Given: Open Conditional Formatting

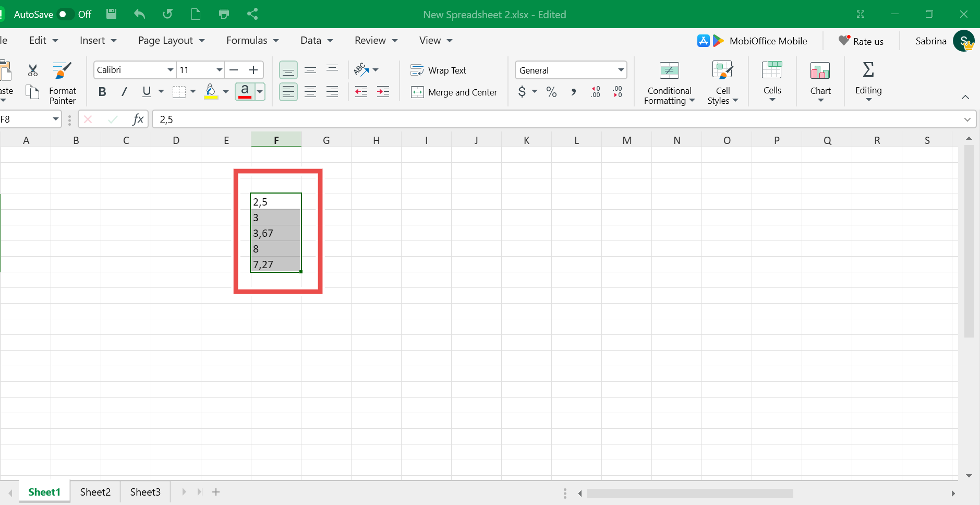Looking at the screenshot, I should (x=669, y=83).
